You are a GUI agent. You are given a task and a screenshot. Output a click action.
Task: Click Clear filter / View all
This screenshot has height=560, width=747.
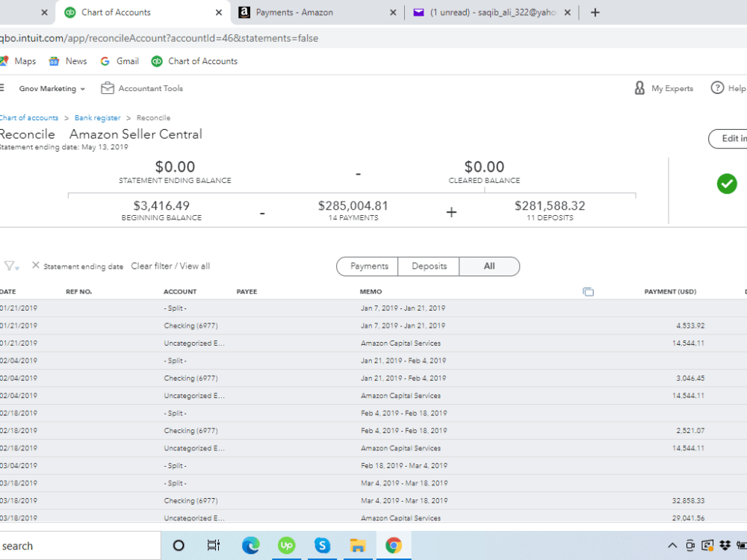click(x=170, y=266)
